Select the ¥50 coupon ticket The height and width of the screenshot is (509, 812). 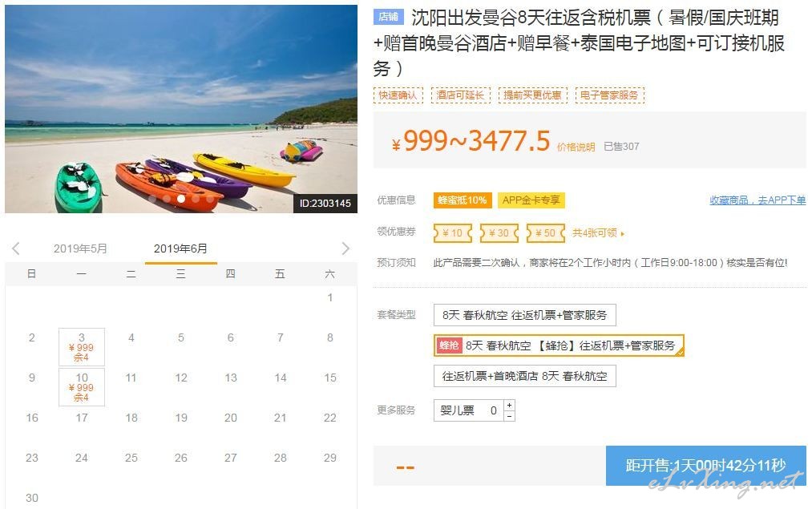[x=545, y=233]
